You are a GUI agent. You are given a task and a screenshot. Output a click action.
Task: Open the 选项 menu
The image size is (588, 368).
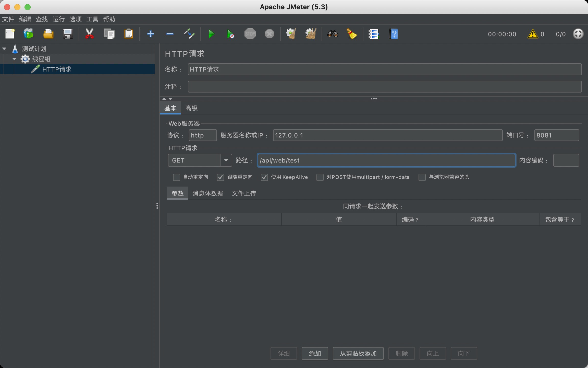pyautogui.click(x=75, y=19)
